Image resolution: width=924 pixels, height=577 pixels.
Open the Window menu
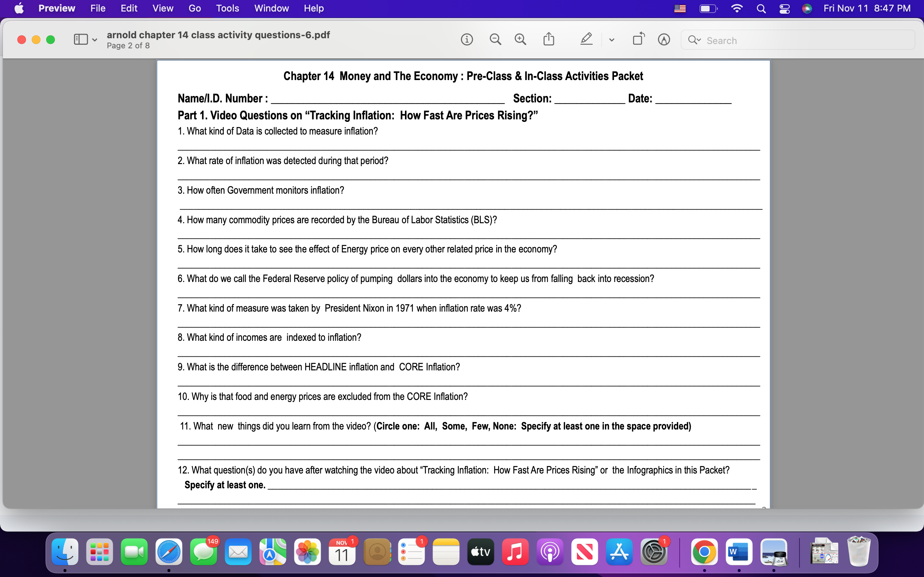[x=271, y=8]
